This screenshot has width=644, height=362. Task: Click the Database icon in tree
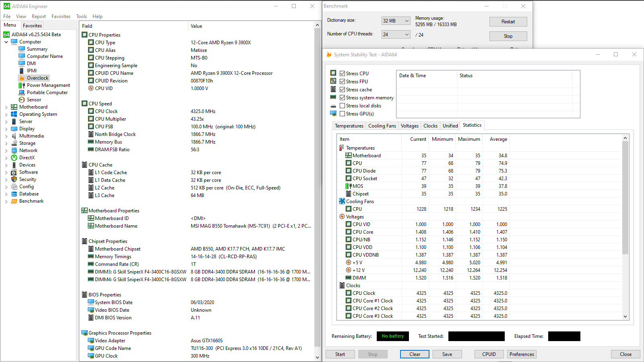point(14,194)
